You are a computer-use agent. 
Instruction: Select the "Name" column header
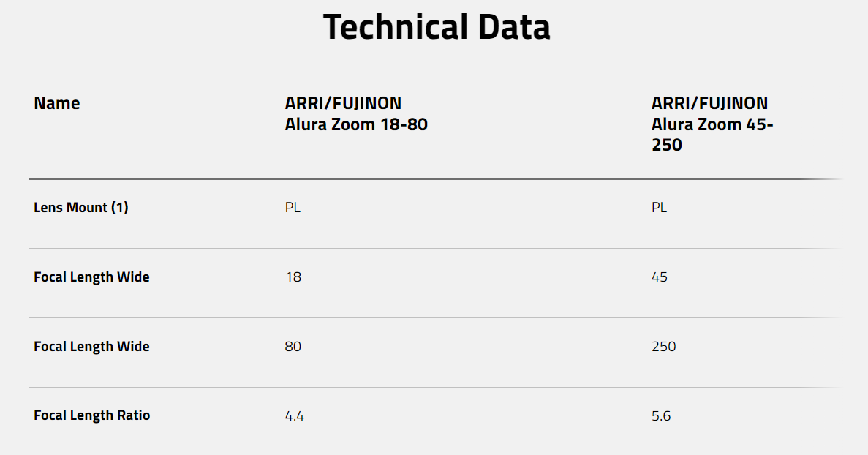click(57, 103)
